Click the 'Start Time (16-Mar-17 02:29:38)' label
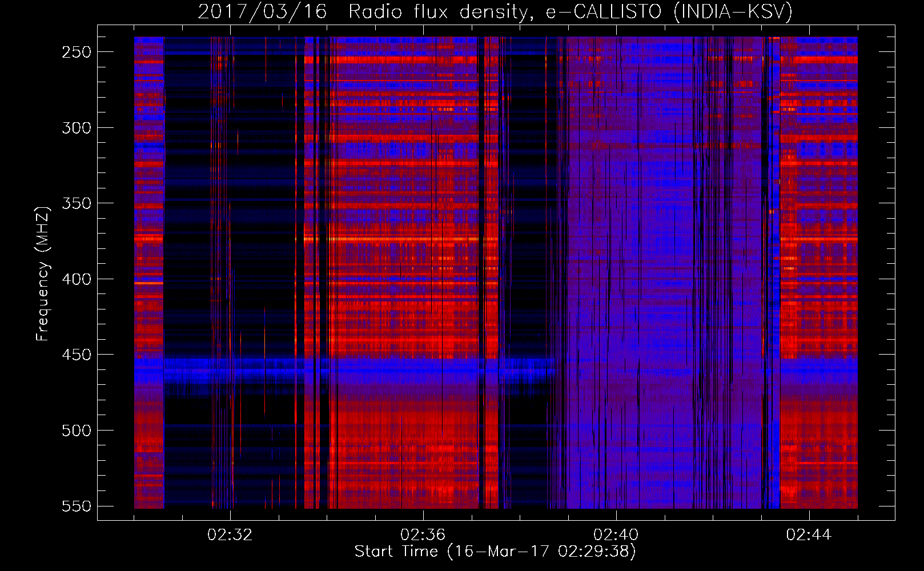The width and height of the screenshot is (924, 571). coord(495,552)
